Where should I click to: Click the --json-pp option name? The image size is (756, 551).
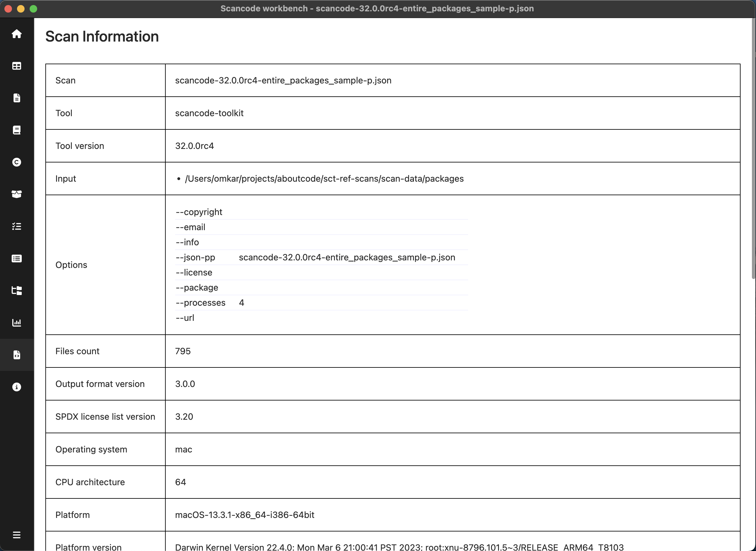[196, 258]
